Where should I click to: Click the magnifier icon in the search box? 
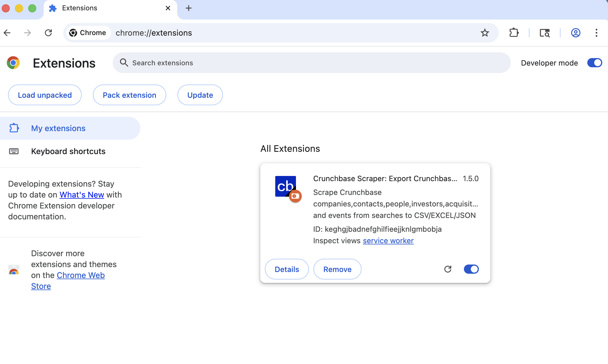124,63
